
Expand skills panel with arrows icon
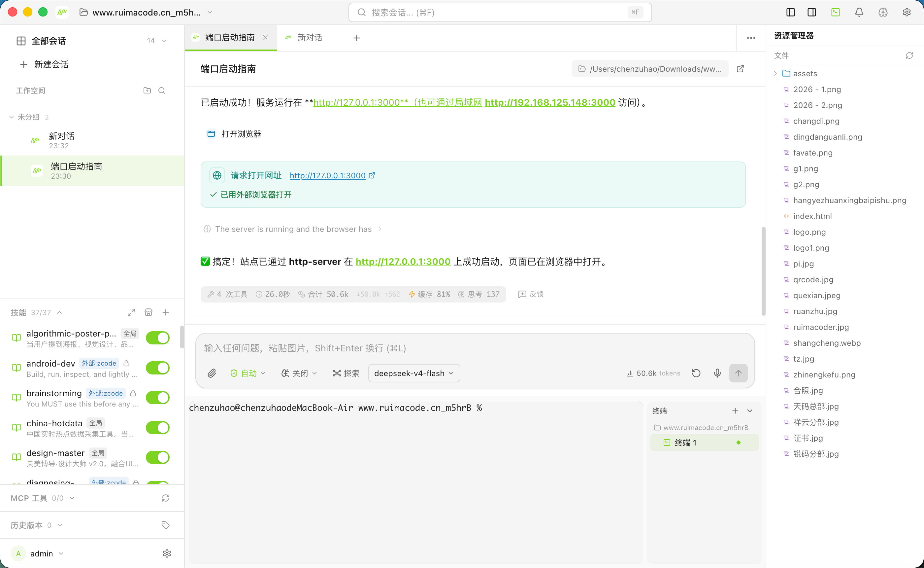(131, 312)
